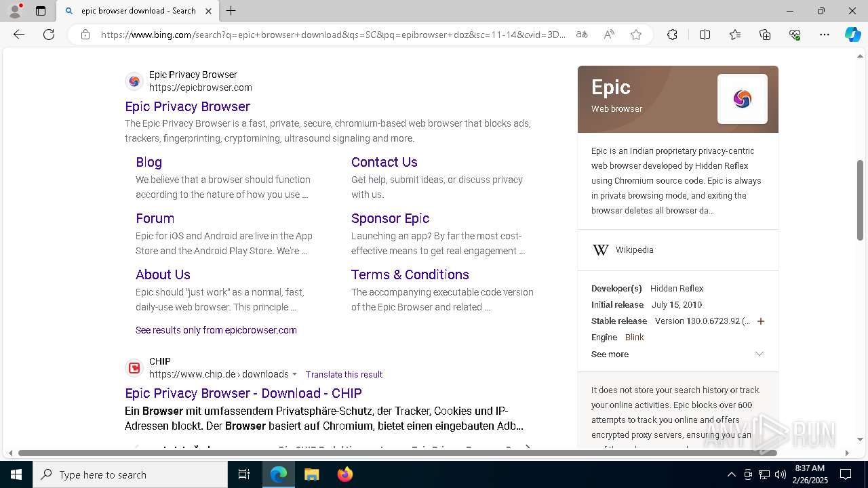Open Favorites list icon
868x488 pixels.
click(735, 35)
